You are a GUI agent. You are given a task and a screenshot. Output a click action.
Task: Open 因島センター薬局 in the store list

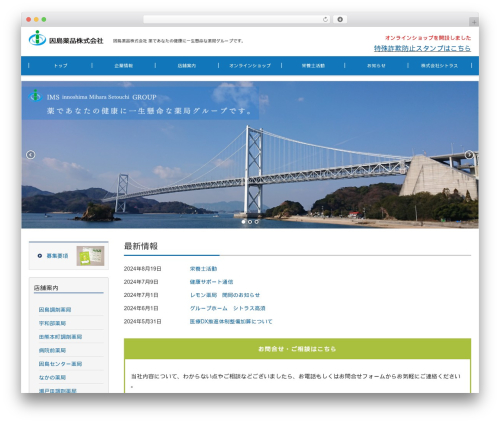click(60, 364)
